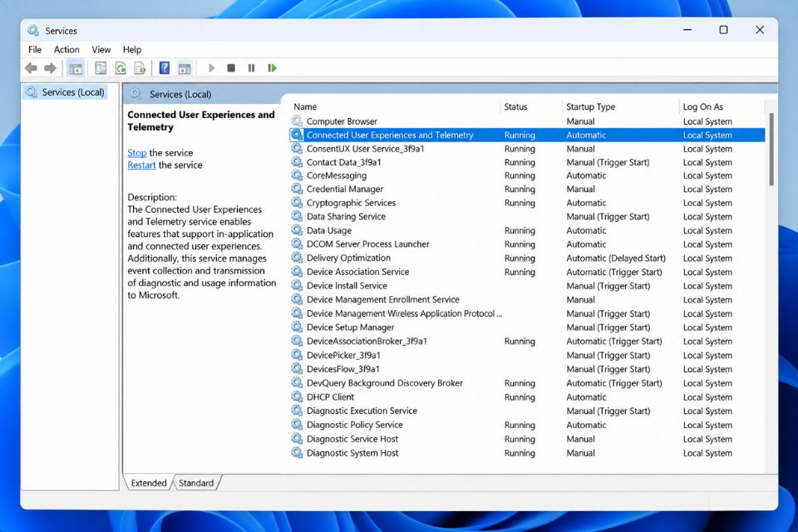This screenshot has width=798, height=532.
Task: Select Connected User Experiences and Telemetry row
Action: (x=527, y=135)
